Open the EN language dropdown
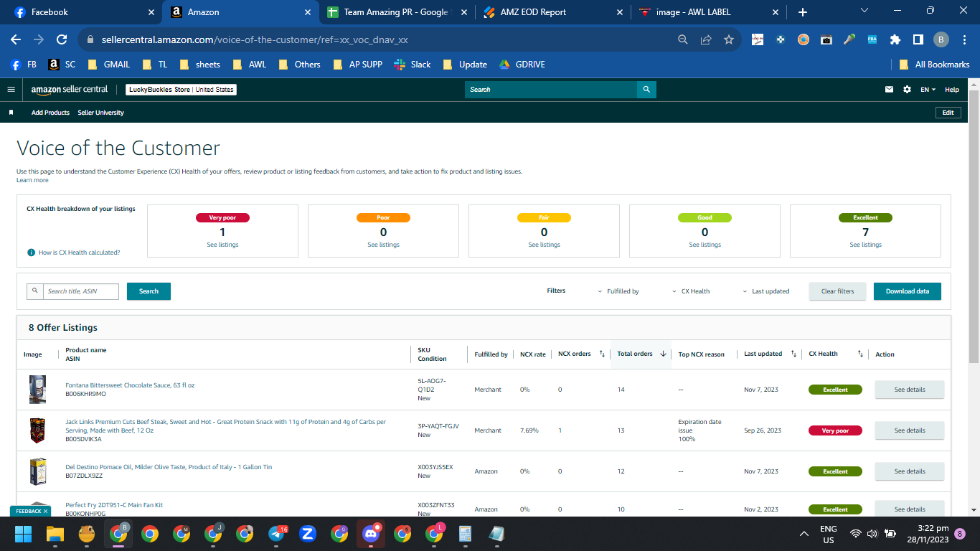The width and height of the screenshot is (980, 551). click(x=928, y=90)
